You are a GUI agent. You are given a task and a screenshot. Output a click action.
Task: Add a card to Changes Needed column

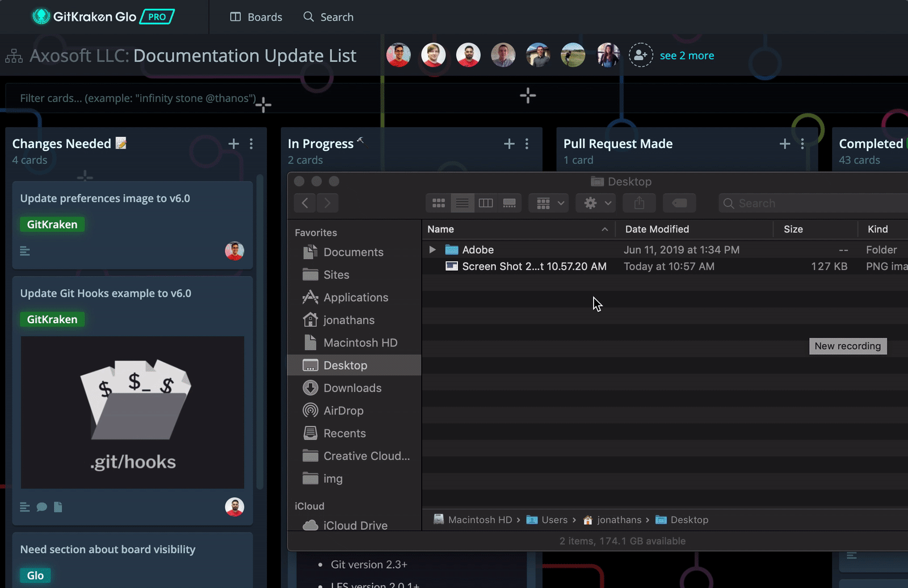(233, 143)
